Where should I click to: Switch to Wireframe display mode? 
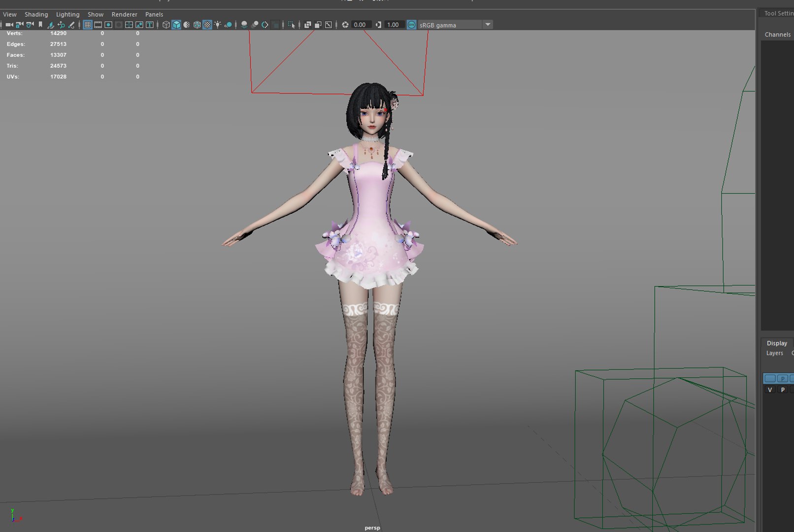pyautogui.click(x=166, y=25)
